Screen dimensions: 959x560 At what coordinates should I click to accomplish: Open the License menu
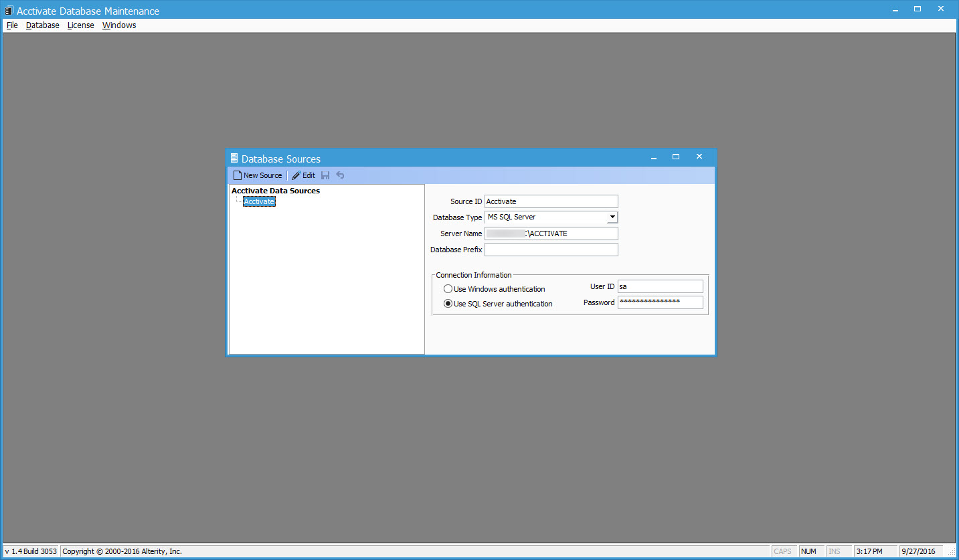point(81,25)
